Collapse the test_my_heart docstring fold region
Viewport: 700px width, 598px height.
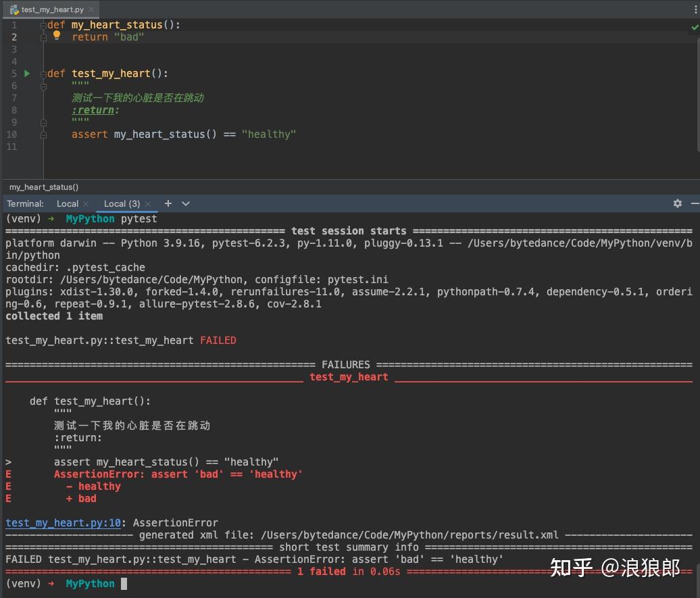(43, 86)
